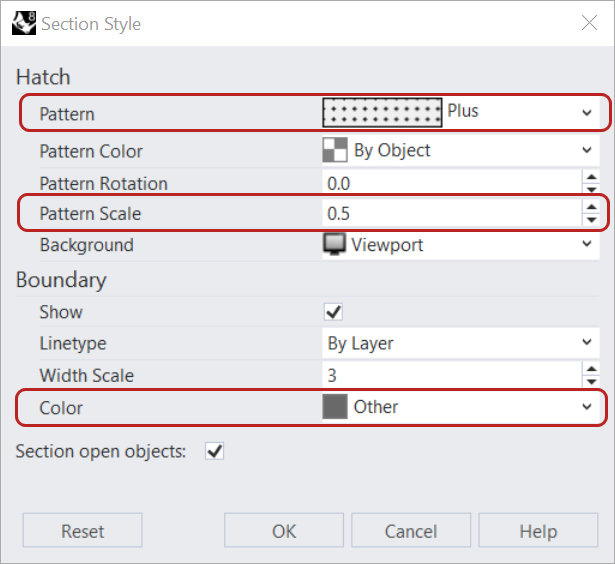Click the Rhino app icon in title bar
Image resolution: width=615 pixels, height=564 pixels.
pyautogui.click(x=23, y=23)
